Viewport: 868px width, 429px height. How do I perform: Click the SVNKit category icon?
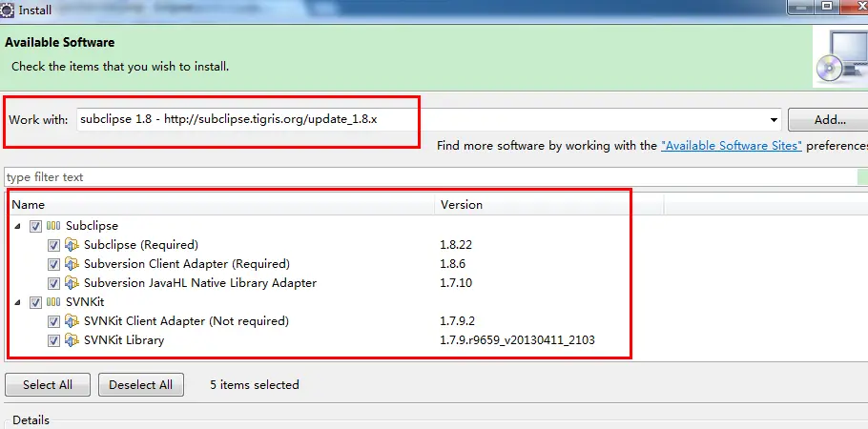point(53,302)
